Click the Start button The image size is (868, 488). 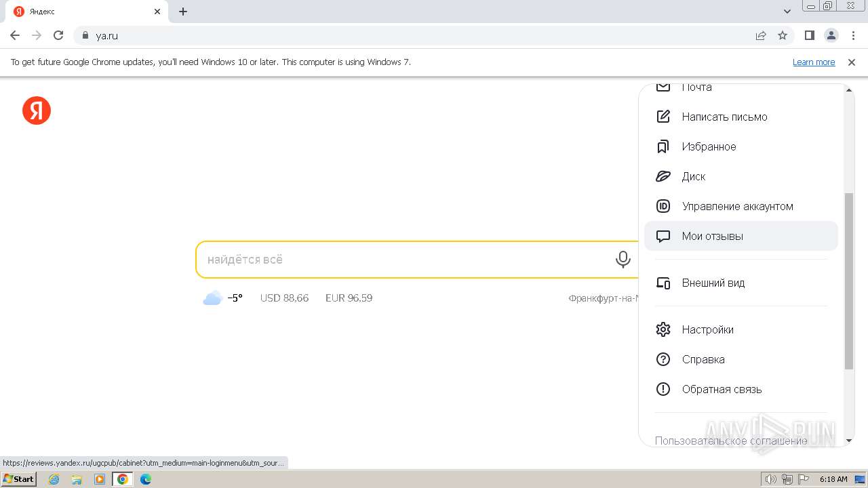pos(18,479)
